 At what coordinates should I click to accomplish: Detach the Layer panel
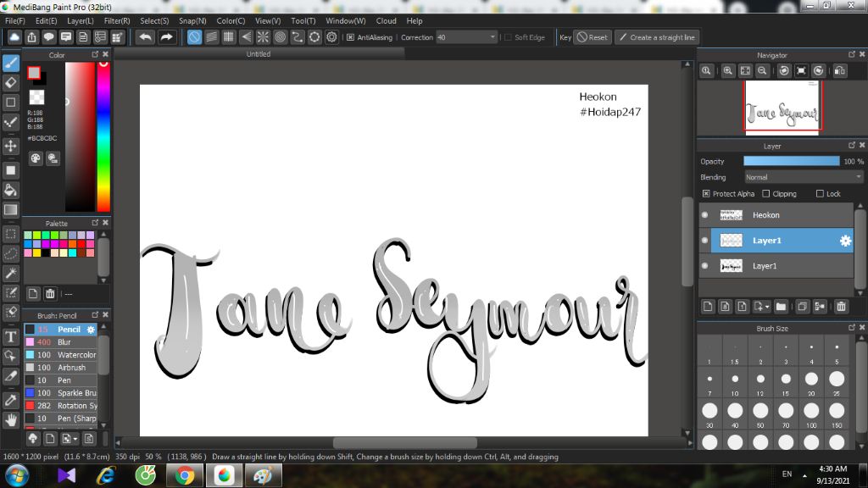click(852, 145)
